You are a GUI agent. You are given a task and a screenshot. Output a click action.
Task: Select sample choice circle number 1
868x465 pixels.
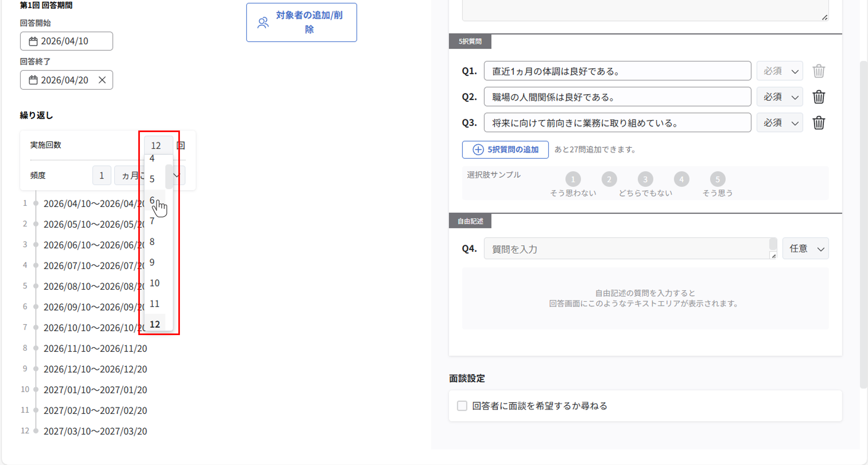(x=573, y=179)
